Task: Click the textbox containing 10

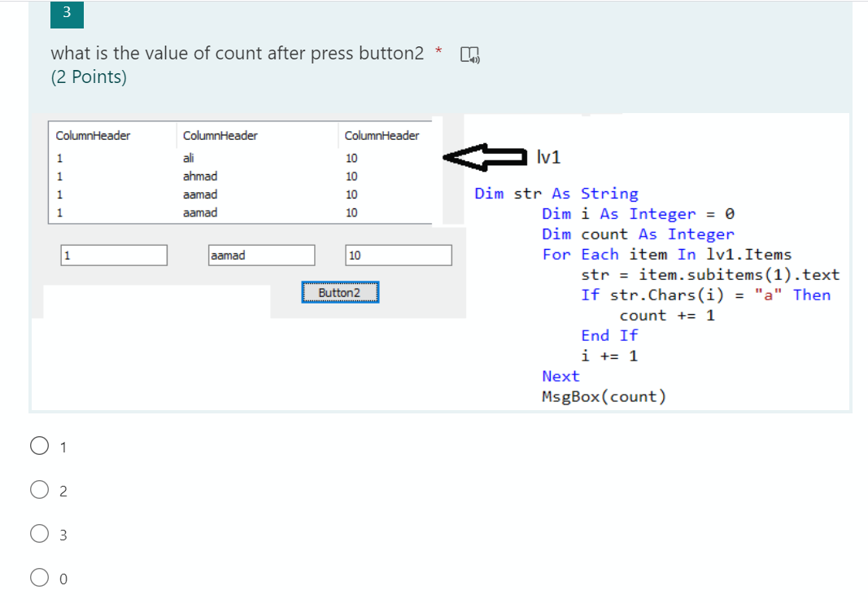Action: (x=398, y=255)
